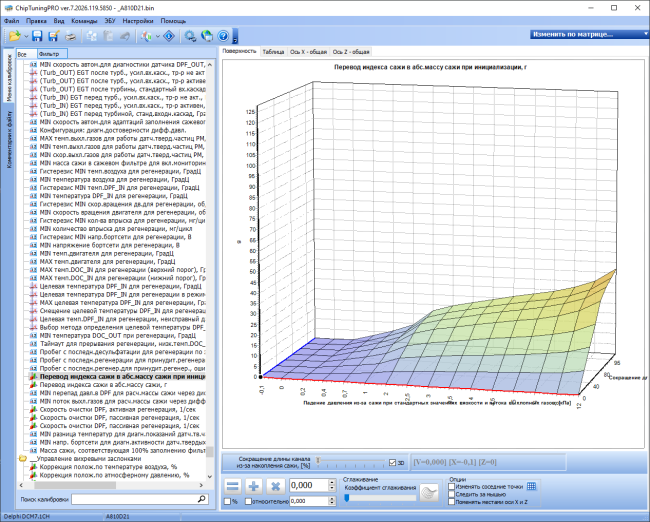
Task: Click the blue grid icon in Опции
Action: tap(531, 486)
